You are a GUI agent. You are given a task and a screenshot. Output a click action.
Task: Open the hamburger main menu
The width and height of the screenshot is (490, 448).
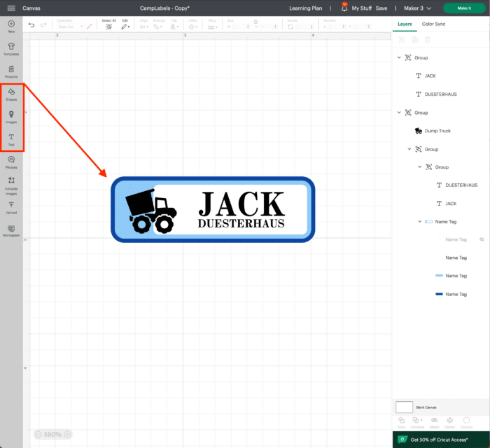pyautogui.click(x=11, y=8)
